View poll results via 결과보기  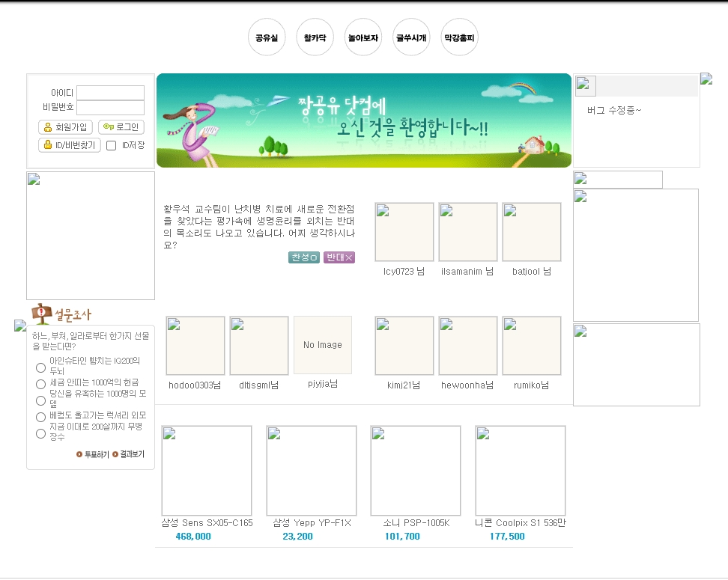[x=128, y=454]
